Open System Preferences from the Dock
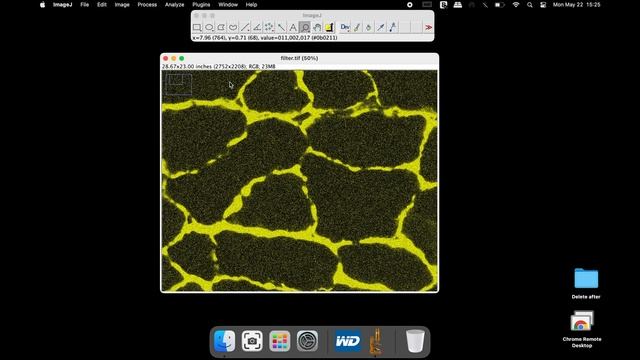This screenshot has height=360, width=640. click(307, 341)
